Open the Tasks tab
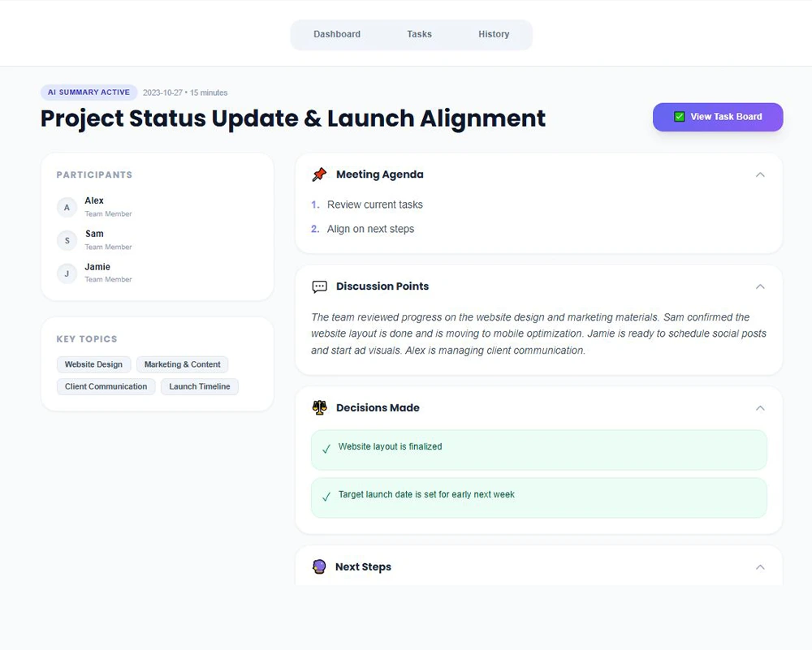This screenshot has height=650, width=812. tap(419, 34)
